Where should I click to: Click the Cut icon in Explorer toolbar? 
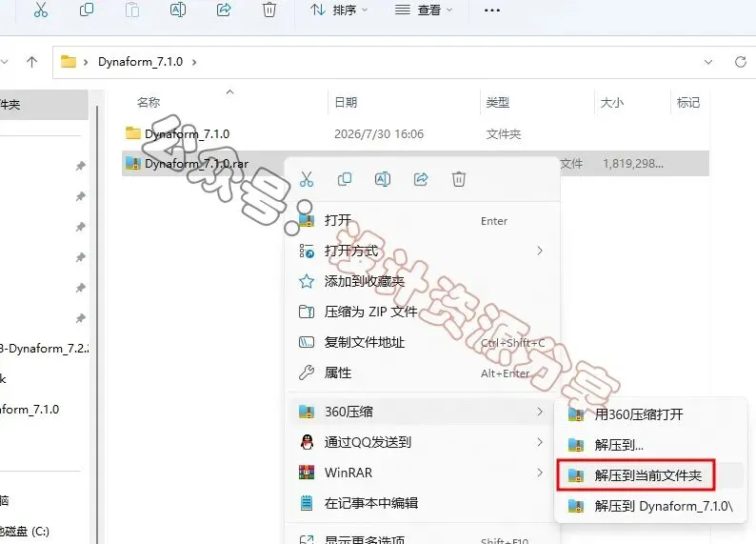pos(41,10)
